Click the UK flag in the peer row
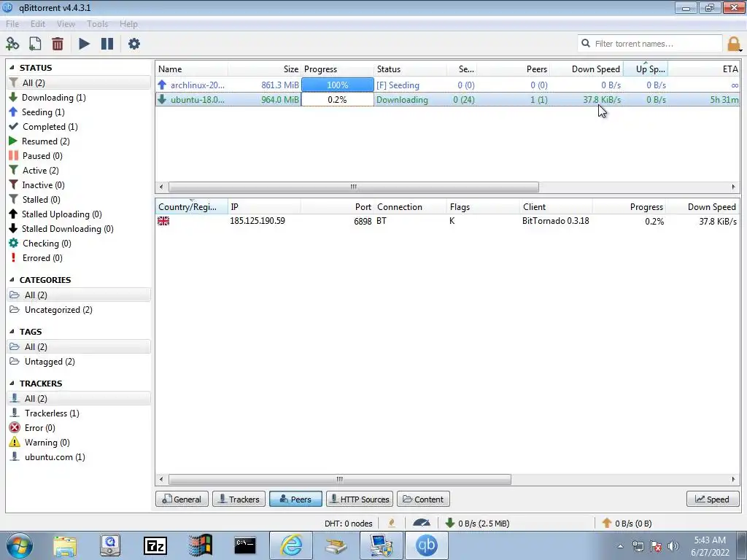The width and height of the screenshot is (747, 560). pos(163,221)
